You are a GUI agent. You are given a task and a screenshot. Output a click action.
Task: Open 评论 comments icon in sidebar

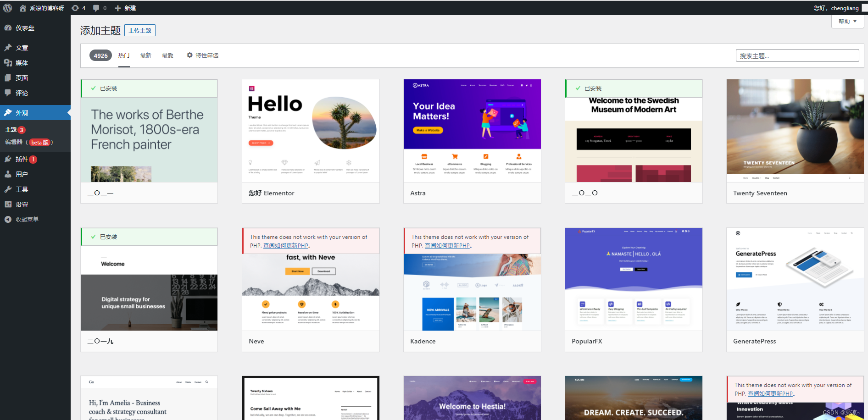point(8,93)
